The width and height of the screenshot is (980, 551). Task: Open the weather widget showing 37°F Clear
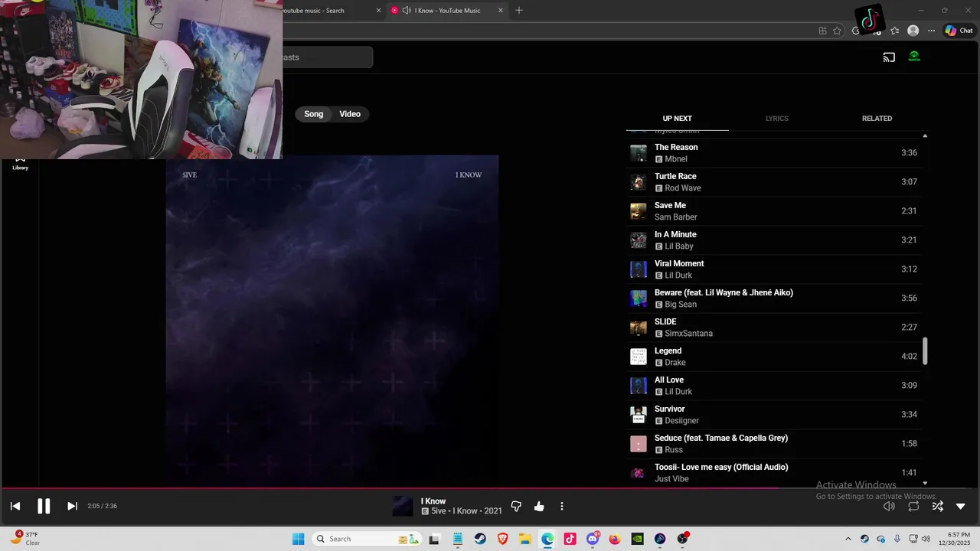pos(24,539)
